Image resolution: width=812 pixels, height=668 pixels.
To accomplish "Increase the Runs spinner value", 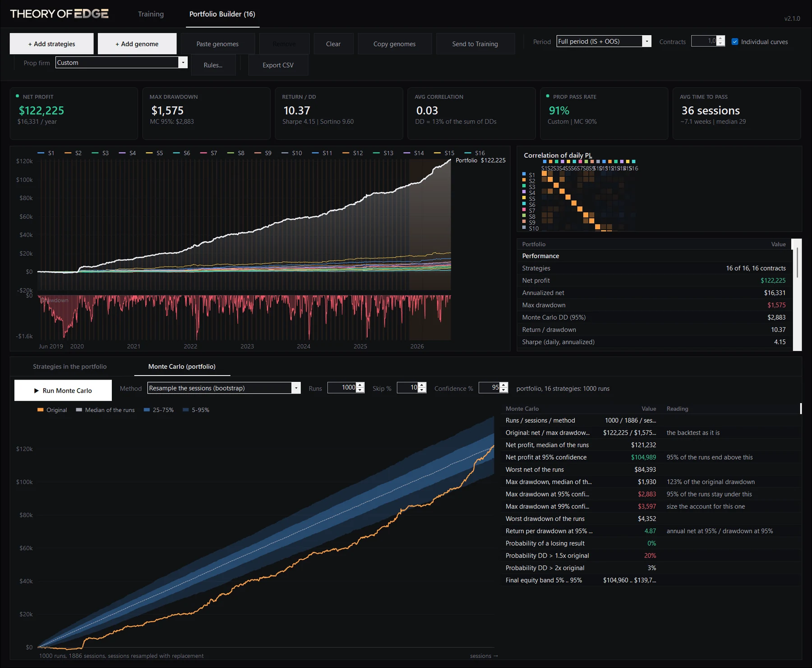I will click(x=360, y=385).
